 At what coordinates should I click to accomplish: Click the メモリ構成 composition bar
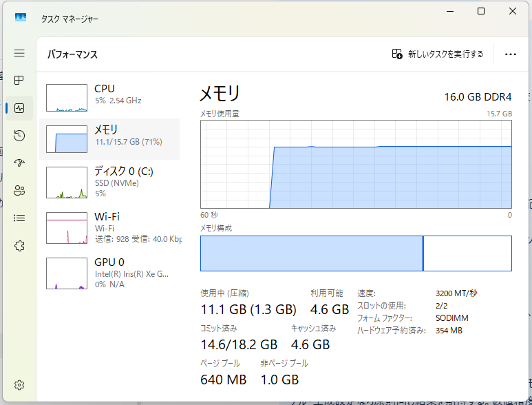point(356,253)
